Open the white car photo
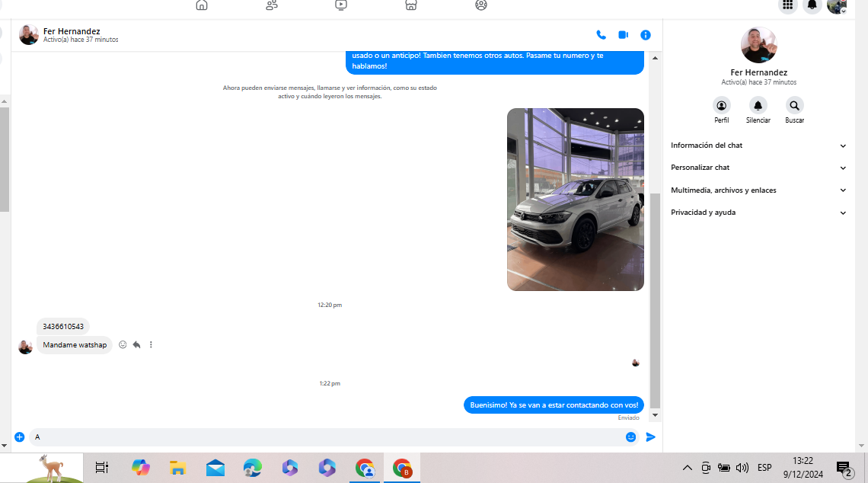This screenshot has width=868, height=483. pos(575,200)
